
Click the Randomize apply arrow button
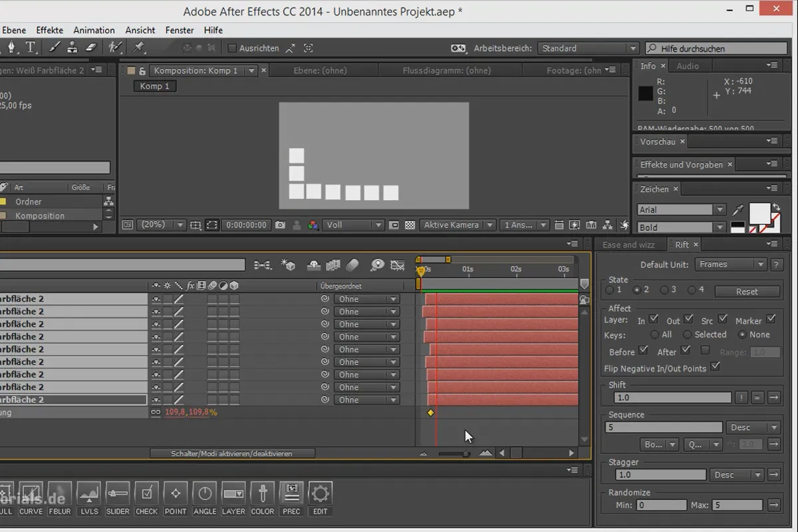tap(773, 505)
